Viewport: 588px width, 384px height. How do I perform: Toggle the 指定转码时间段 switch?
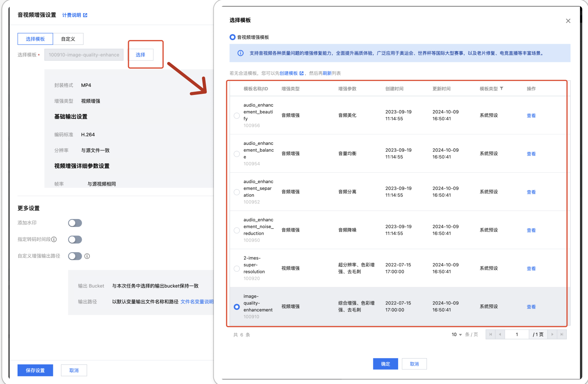click(75, 239)
